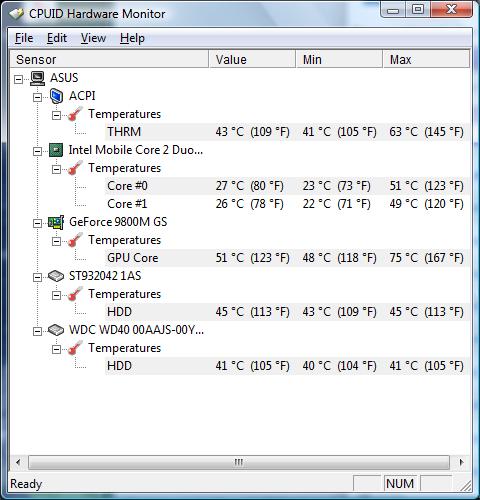Collapse the ACPI tree node
Image resolution: width=480 pixels, height=500 pixels.
pyautogui.click(x=38, y=97)
